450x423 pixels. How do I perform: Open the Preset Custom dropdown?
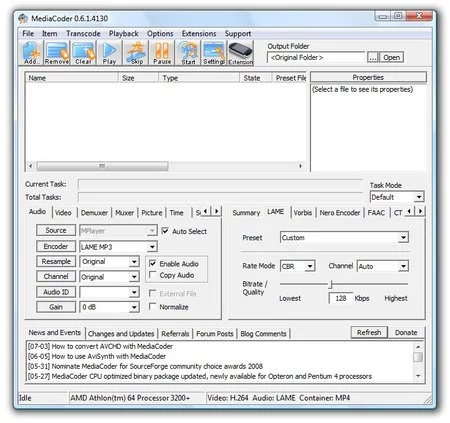click(403, 237)
